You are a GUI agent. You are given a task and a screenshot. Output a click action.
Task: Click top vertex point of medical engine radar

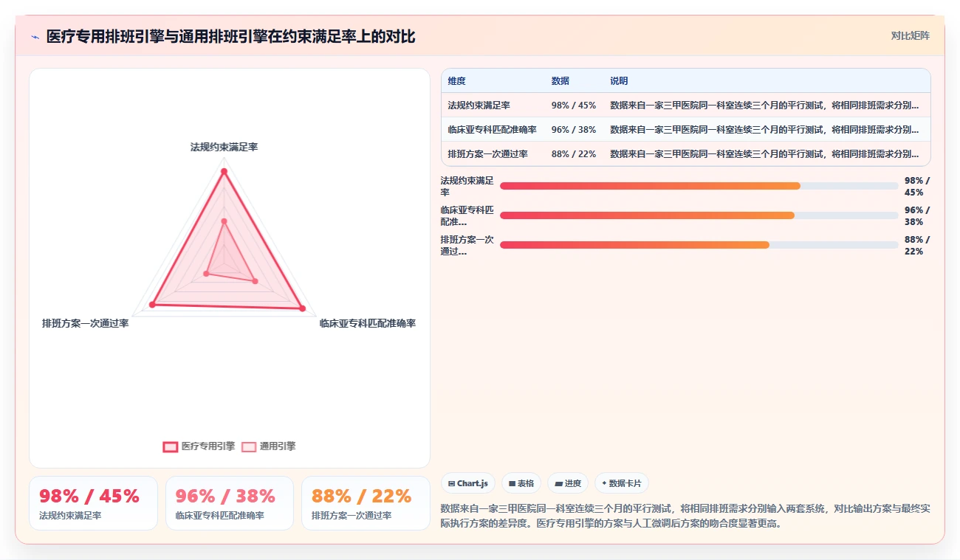click(224, 171)
